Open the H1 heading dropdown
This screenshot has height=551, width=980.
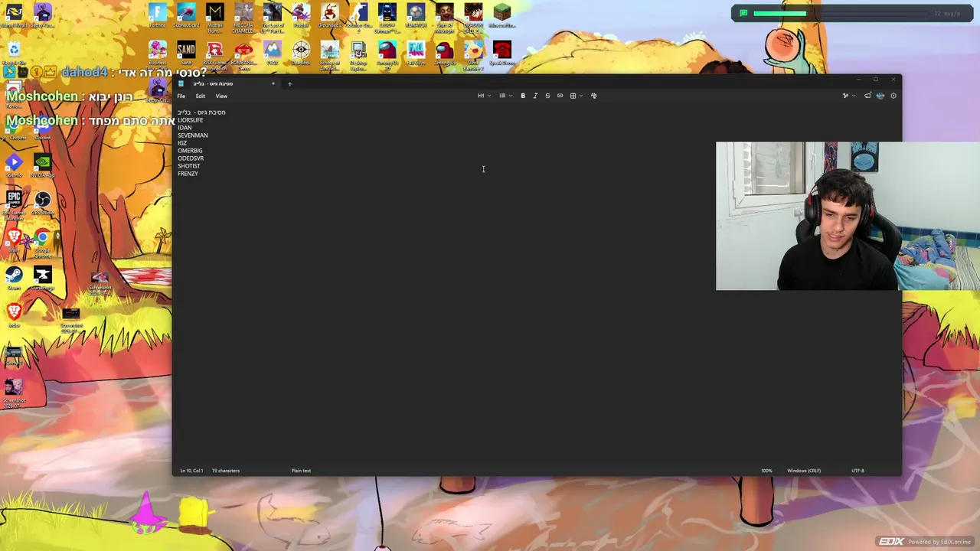484,96
